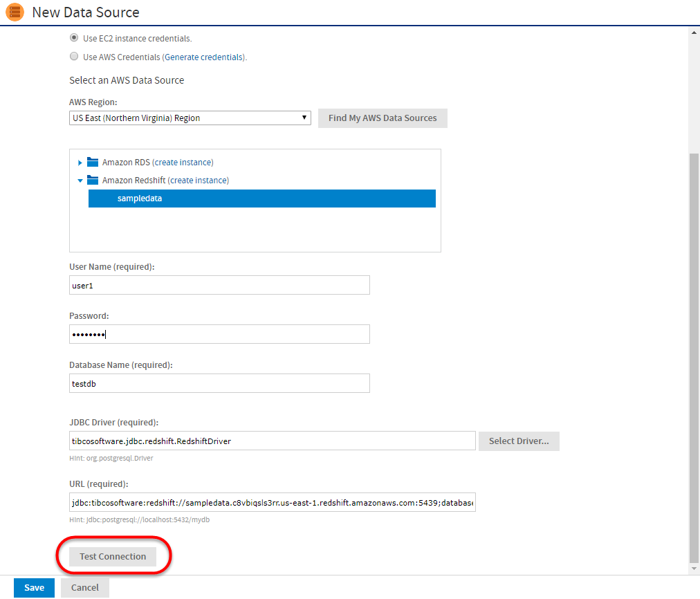Click the Amazon Redshift folder label
Image resolution: width=700 pixels, height=599 pixels.
coord(133,181)
